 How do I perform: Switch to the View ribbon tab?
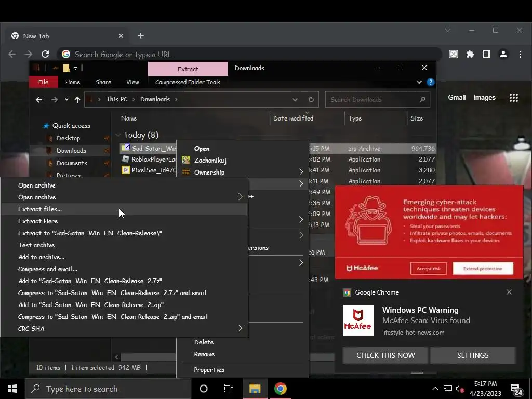click(132, 82)
